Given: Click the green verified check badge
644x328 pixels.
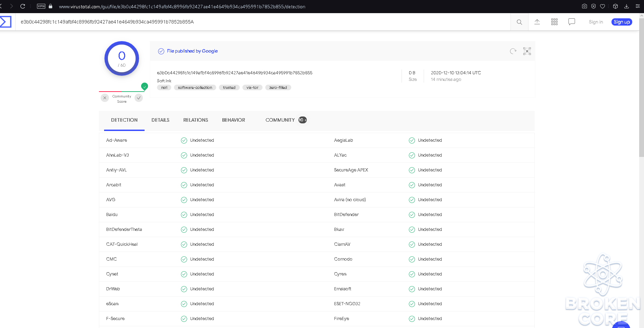Looking at the screenshot, I should [145, 86].
